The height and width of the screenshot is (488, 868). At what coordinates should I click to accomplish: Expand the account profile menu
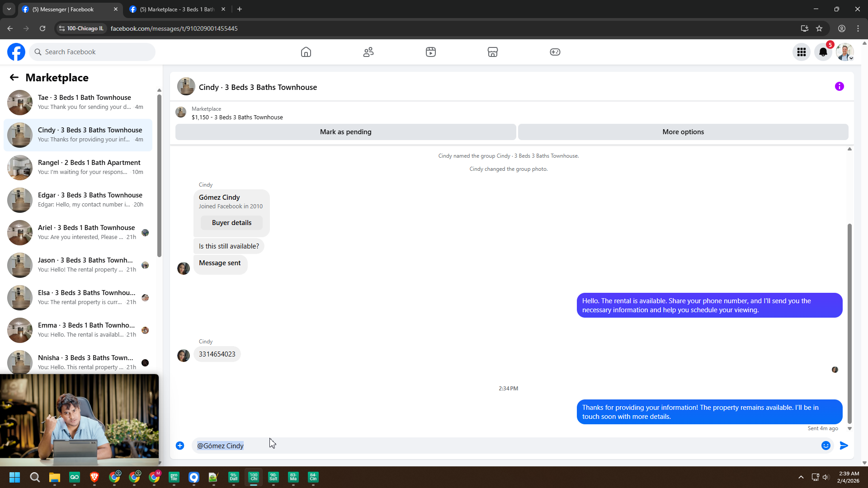click(x=845, y=52)
